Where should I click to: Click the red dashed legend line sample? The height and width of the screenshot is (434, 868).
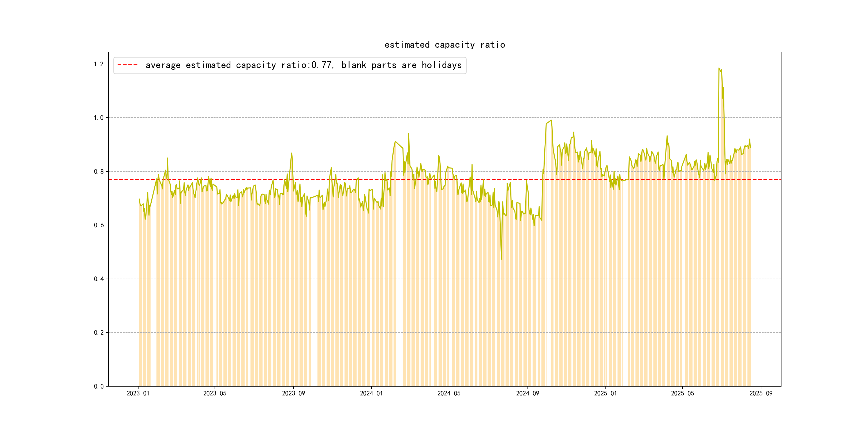point(127,65)
